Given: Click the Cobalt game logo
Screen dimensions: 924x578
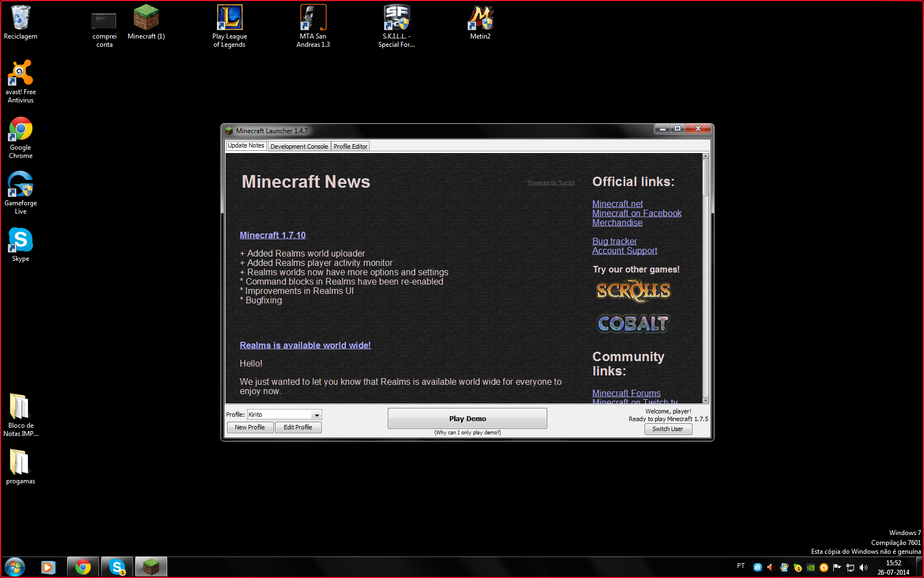Looking at the screenshot, I should (633, 324).
